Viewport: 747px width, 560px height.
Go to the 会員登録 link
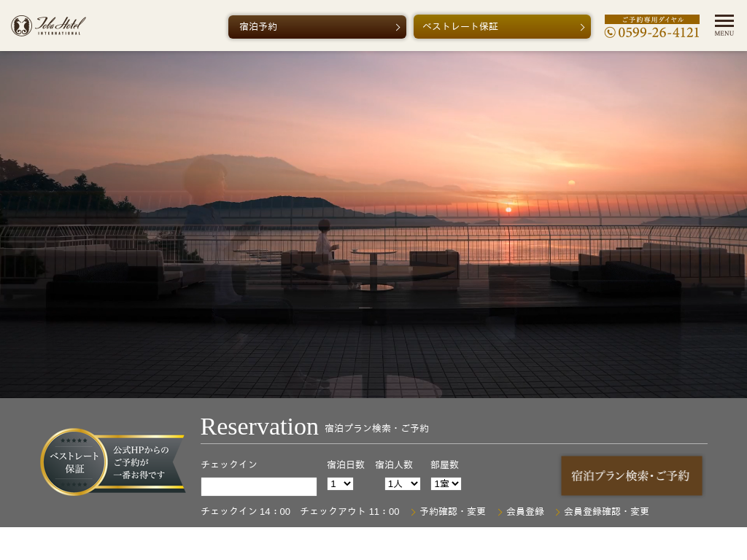525,512
